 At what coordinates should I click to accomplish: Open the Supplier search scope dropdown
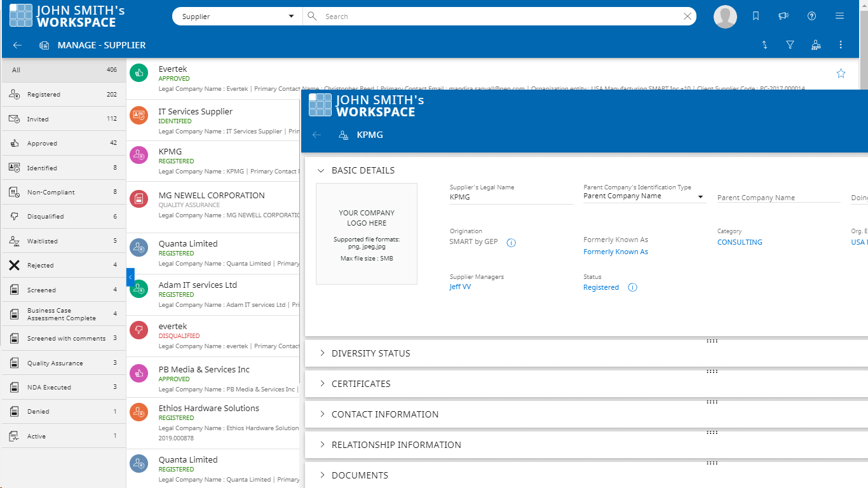pos(237,17)
